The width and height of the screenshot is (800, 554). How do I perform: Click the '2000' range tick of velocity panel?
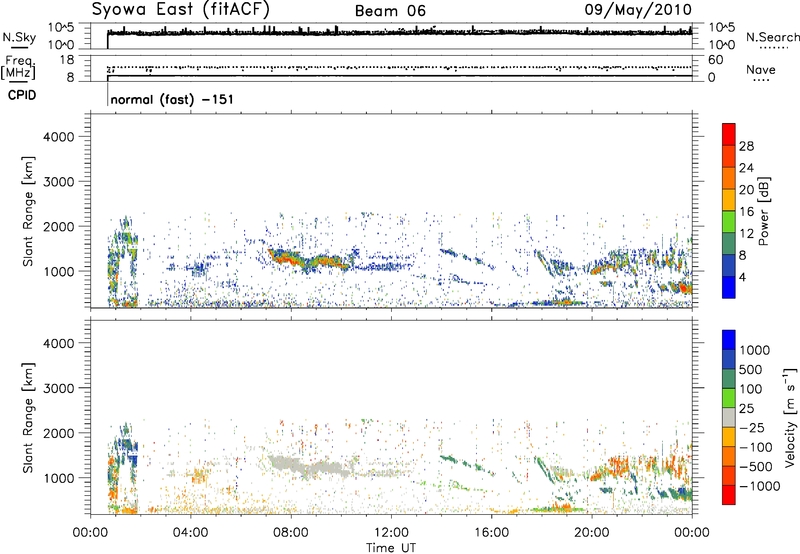tap(58, 433)
